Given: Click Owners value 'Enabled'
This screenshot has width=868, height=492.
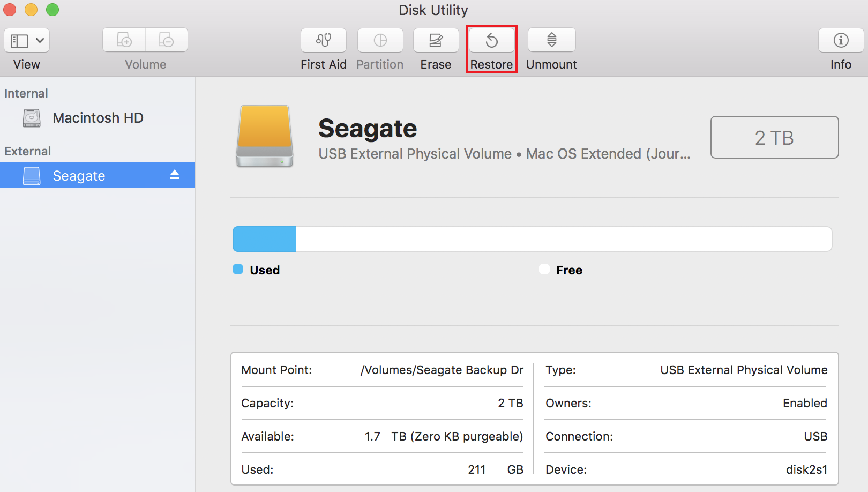Looking at the screenshot, I should point(805,403).
